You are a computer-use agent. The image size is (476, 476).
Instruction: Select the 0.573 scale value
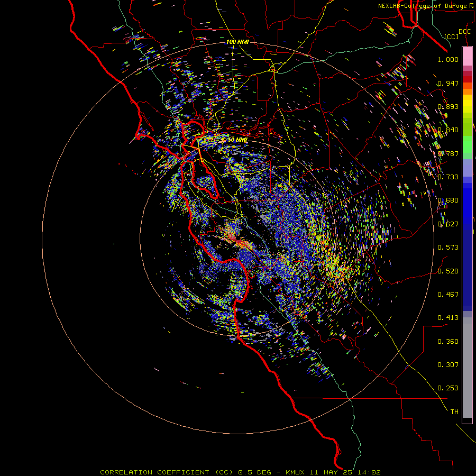coord(448,248)
